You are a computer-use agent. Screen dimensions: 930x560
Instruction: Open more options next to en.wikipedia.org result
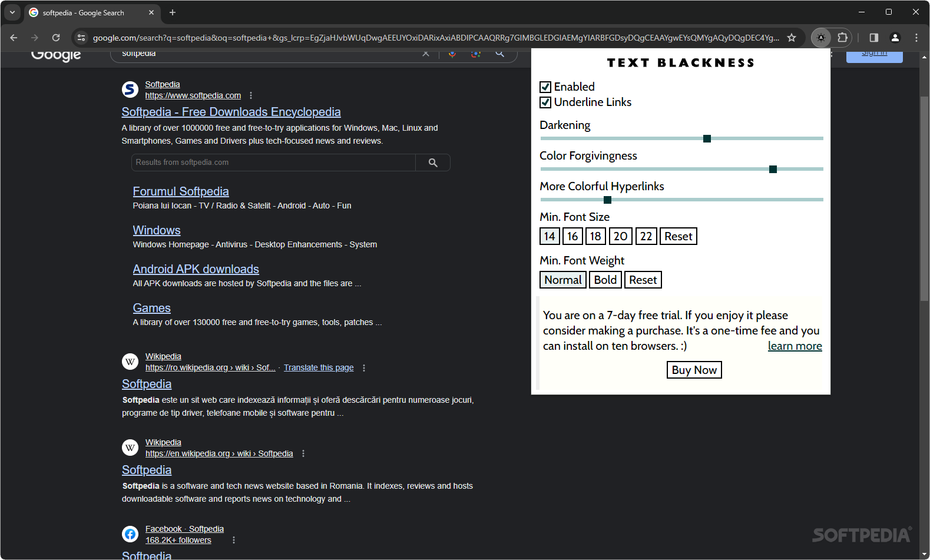click(303, 453)
